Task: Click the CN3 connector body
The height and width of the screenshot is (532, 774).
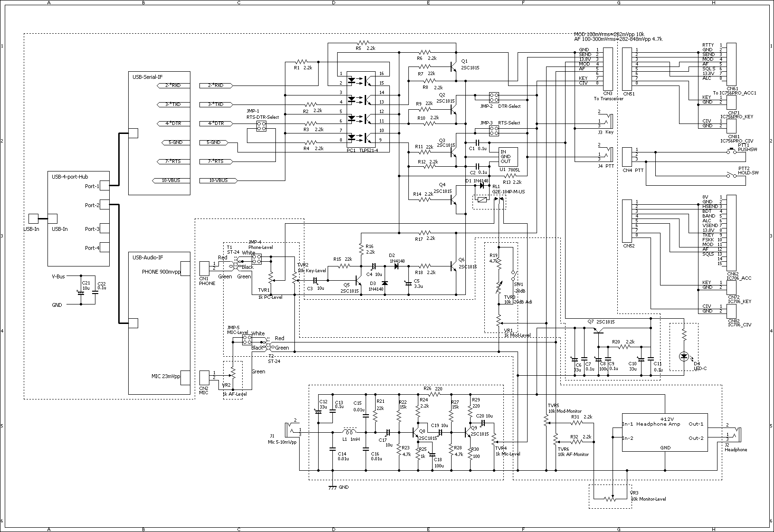Action: (608, 69)
